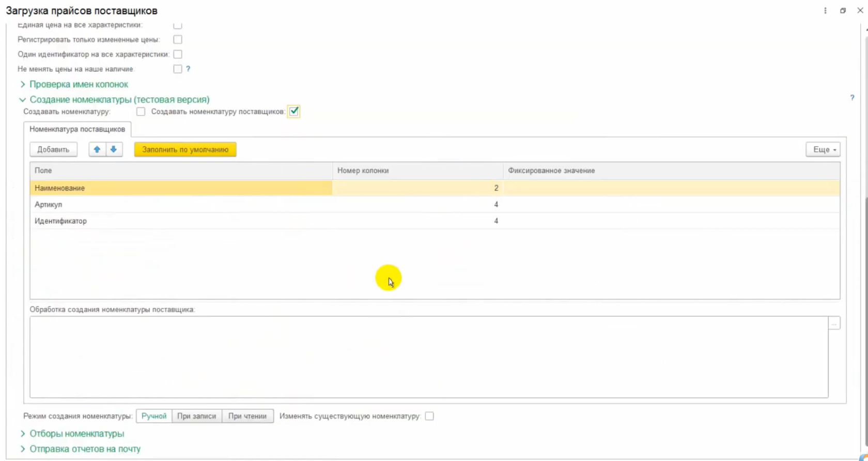Click 'Заполнить по умолчанию' button
This screenshot has height=461, width=868.
click(x=185, y=149)
